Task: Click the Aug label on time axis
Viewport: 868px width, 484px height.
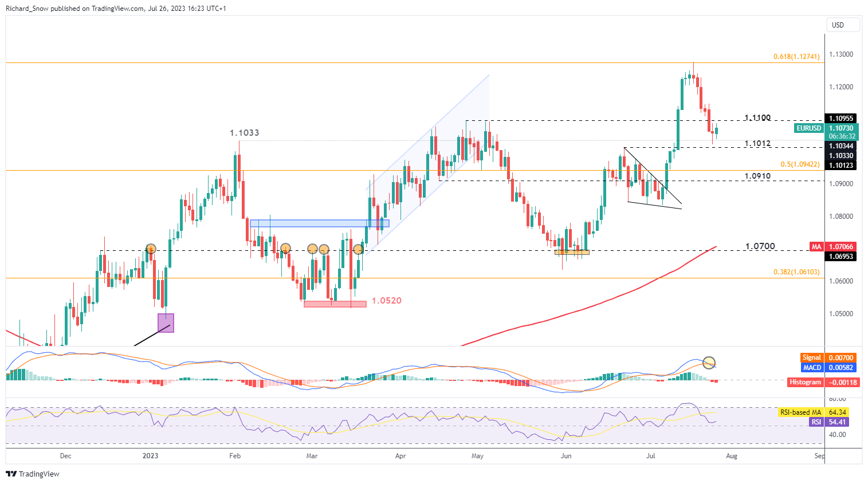Action: pyautogui.click(x=732, y=457)
